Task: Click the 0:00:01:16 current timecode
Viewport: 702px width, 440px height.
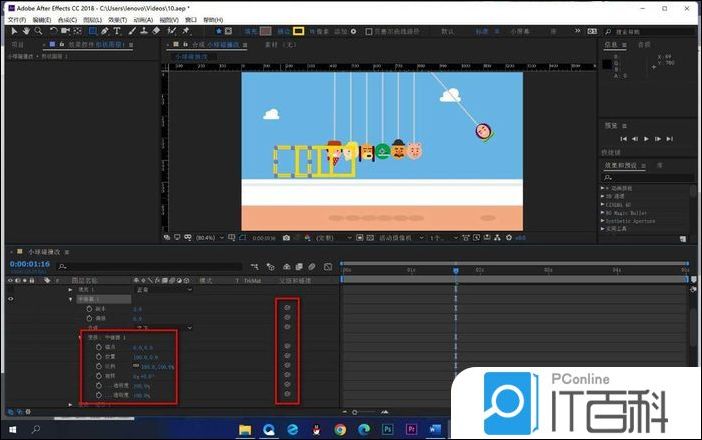Action: (30, 265)
